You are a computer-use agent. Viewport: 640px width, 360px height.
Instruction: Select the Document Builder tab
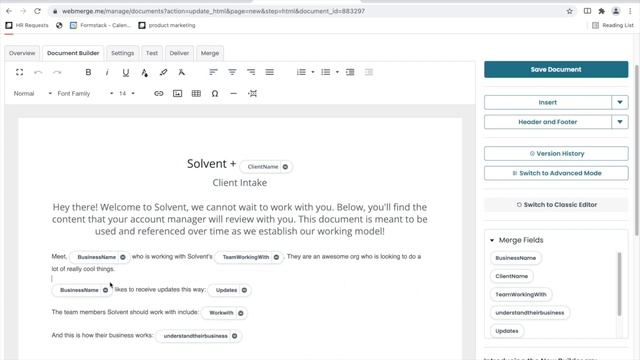(73, 53)
